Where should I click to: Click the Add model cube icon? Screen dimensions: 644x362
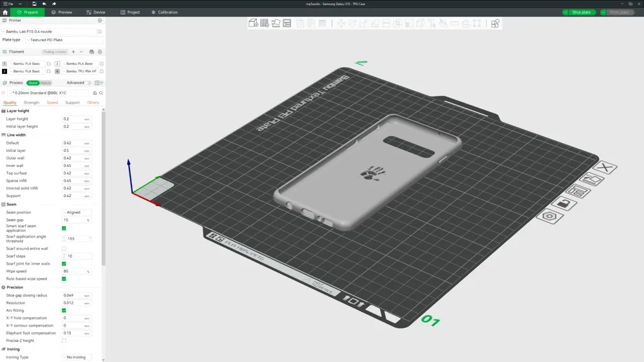(x=253, y=23)
